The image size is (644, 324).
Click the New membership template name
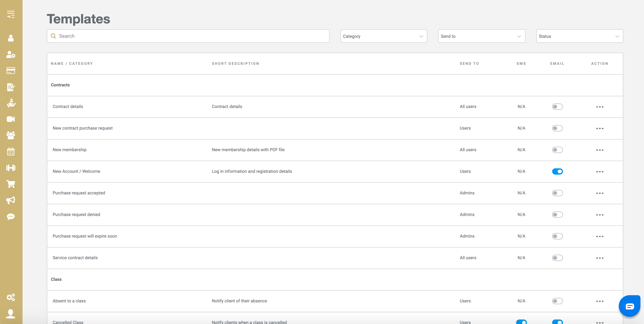coord(70,150)
